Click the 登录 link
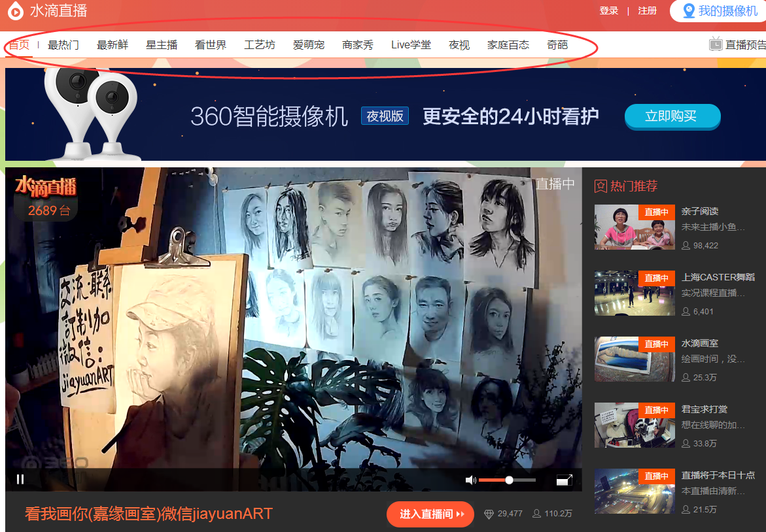 (x=609, y=10)
